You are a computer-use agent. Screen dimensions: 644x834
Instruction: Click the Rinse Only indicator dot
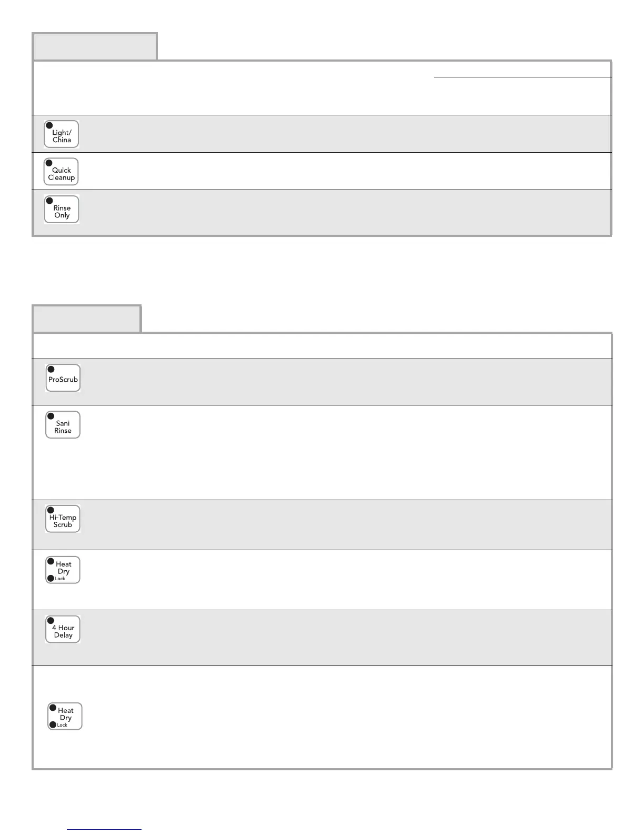49,201
